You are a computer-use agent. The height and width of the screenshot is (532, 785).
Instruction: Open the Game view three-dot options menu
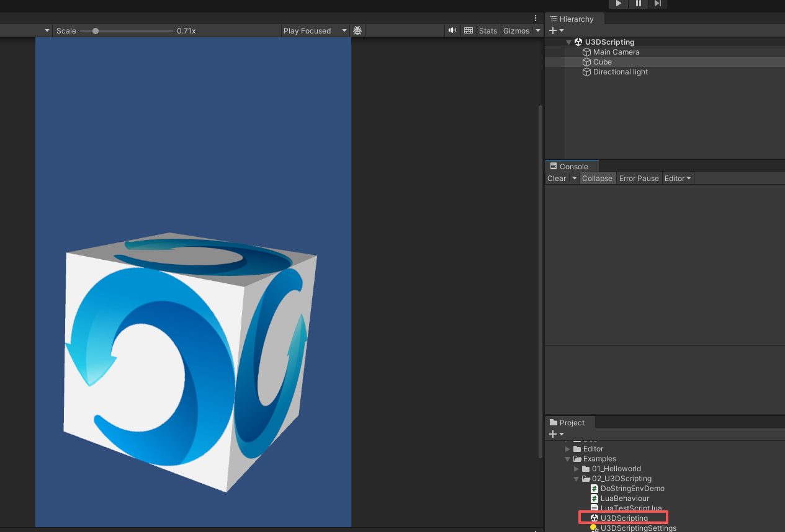click(x=536, y=18)
